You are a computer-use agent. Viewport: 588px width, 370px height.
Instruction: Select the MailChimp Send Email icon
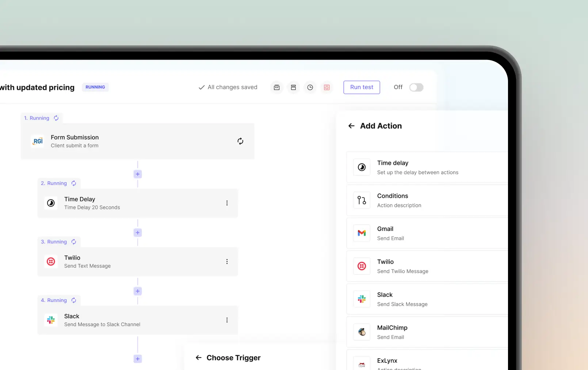(361, 332)
